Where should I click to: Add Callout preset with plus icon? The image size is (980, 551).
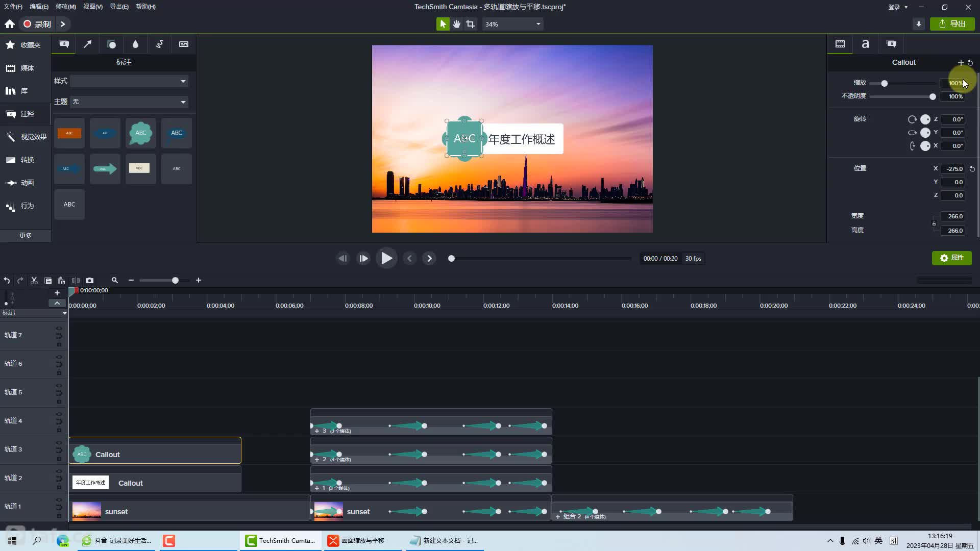(961, 63)
